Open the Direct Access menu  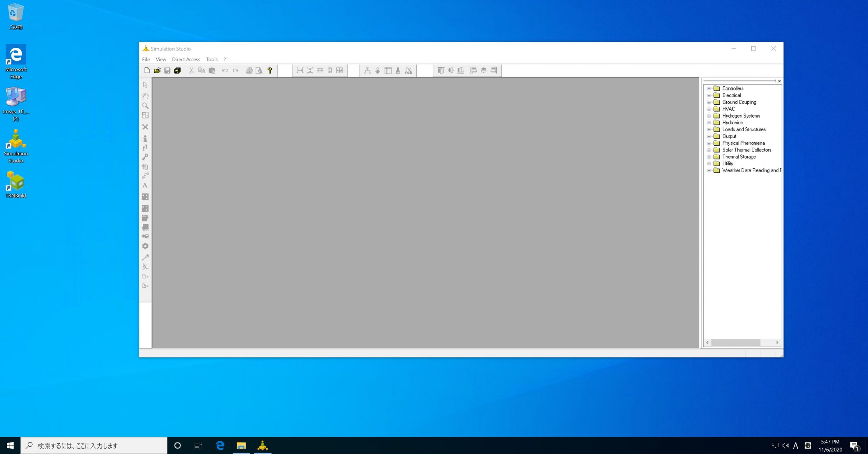(x=186, y=59)
